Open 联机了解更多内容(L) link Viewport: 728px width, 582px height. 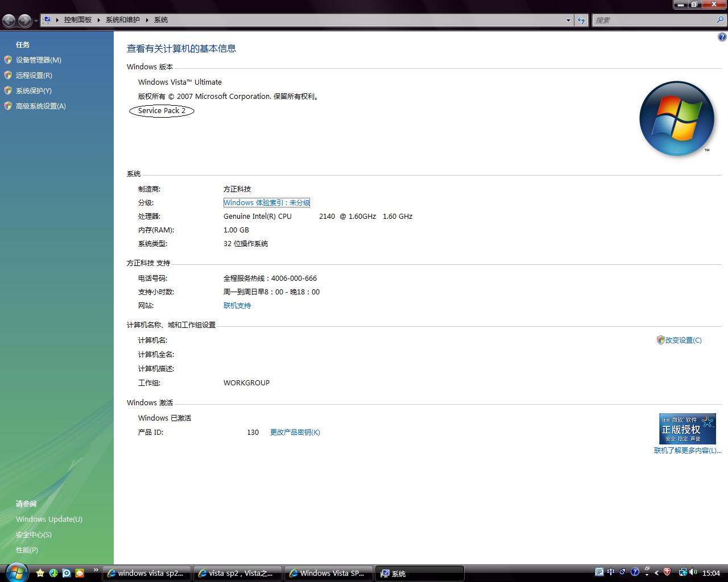(688, 450)
